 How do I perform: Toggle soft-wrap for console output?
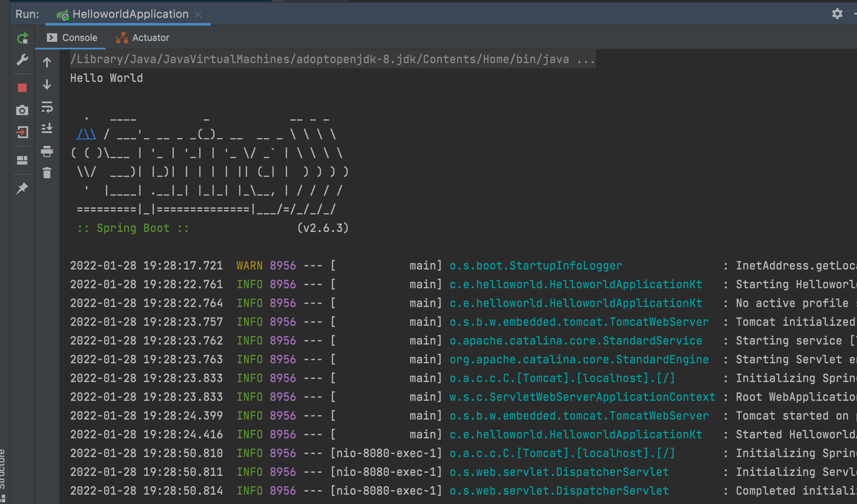(47, 107)
